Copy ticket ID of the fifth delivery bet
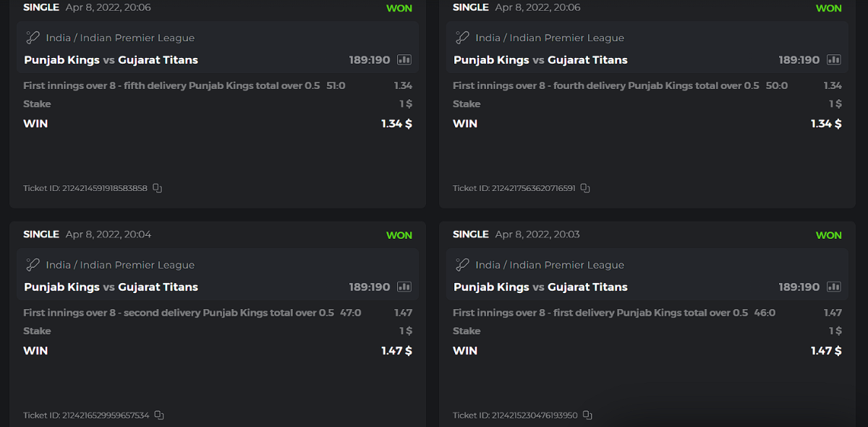Image resolution: width=868 pixels, height=427 pixels. coord(158,188)
